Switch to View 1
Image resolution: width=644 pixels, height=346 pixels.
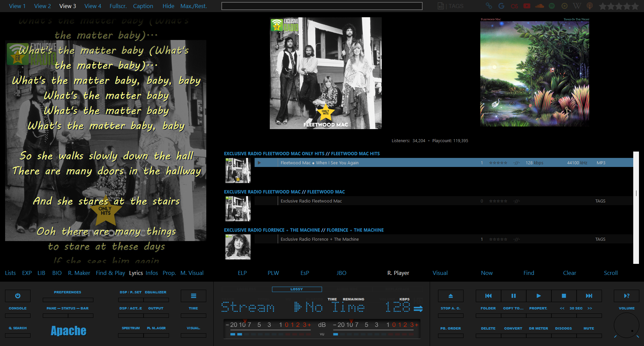coord(17,6)
